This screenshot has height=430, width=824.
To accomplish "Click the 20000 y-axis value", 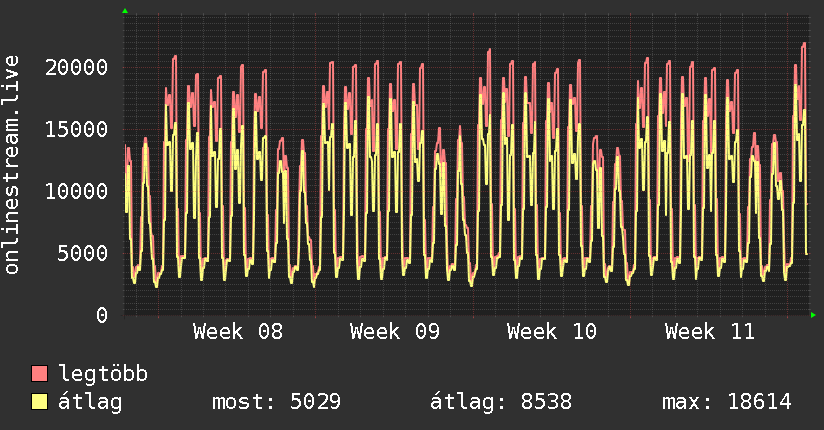I will coord(76,67).
